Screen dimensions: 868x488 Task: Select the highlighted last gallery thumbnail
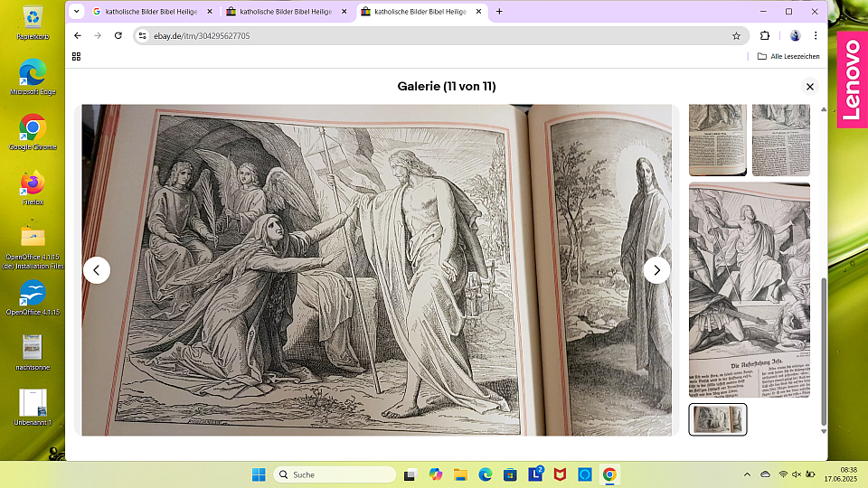coord(717,419)
